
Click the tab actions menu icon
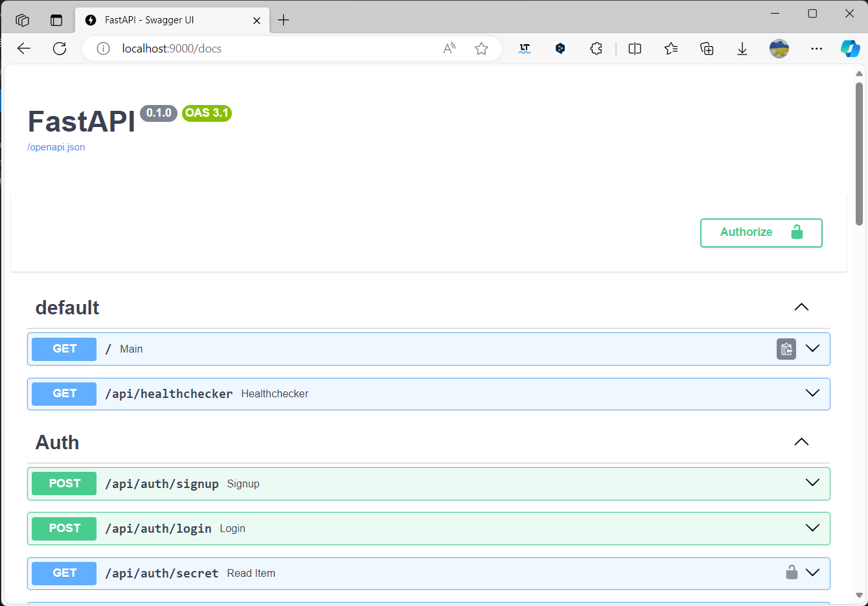(56, 20)
